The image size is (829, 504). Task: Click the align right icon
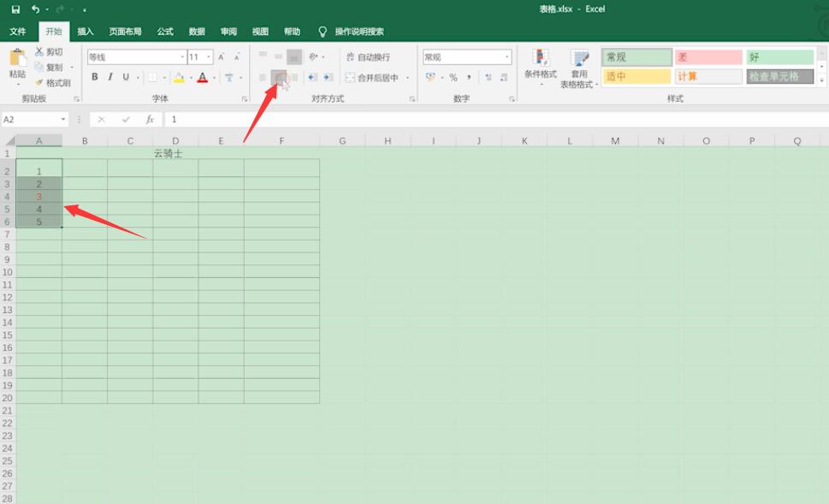[x=294, y=78]
